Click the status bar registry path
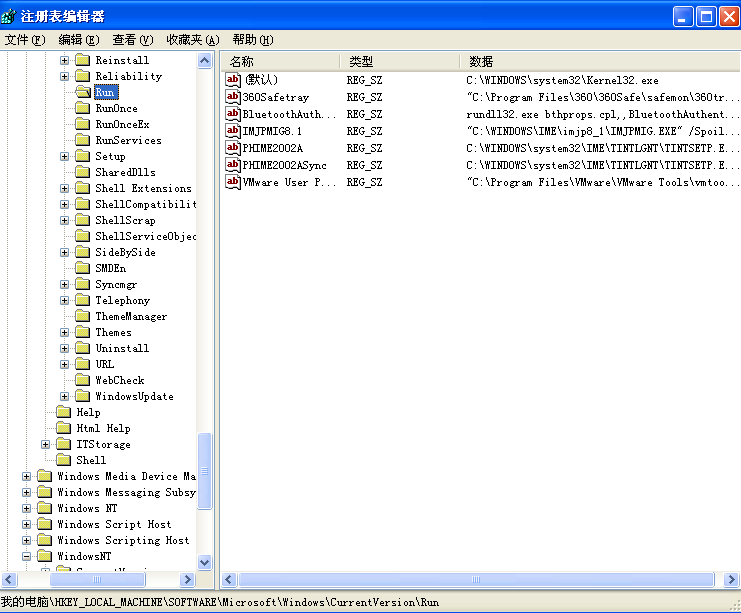741x613 pixels. click(220, 602)
